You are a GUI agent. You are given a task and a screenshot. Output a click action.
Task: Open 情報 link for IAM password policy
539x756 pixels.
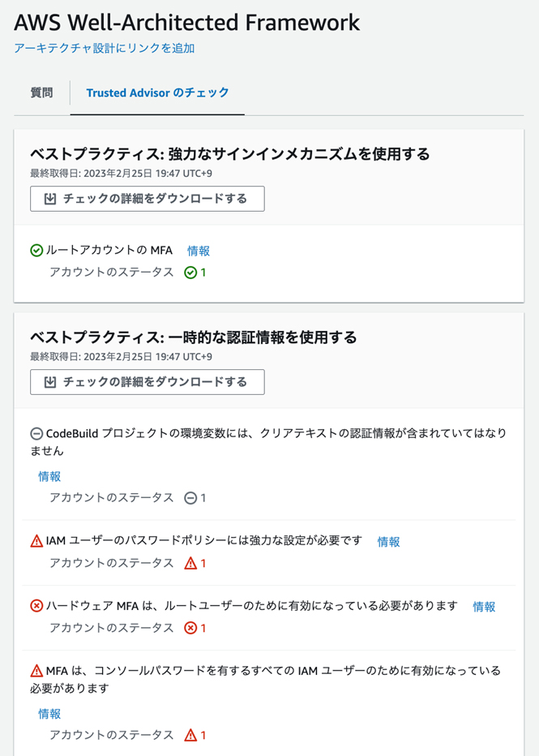(x=389, y=542)
